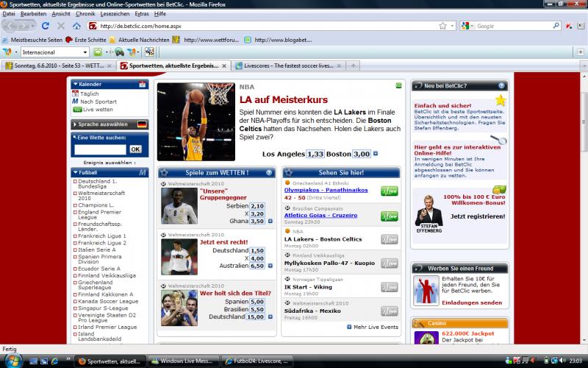The width and height of the screenshot is (588, 368).
Task: Click the M icon in Fußball header
Action: pyautogui.click(x=143, y=173)
